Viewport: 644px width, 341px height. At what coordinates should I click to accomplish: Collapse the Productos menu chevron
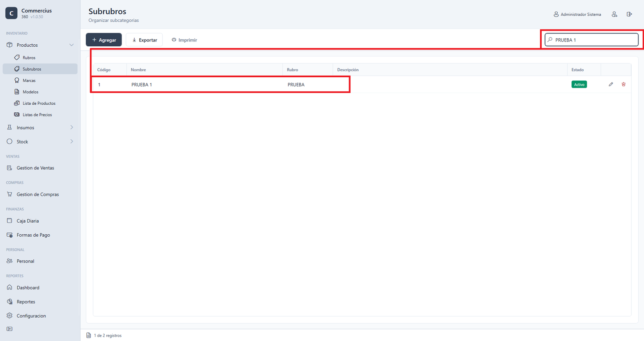72,45
